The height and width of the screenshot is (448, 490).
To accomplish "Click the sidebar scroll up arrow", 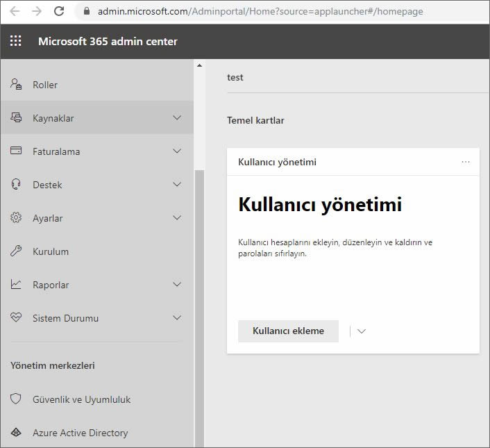I will (199, 65).
